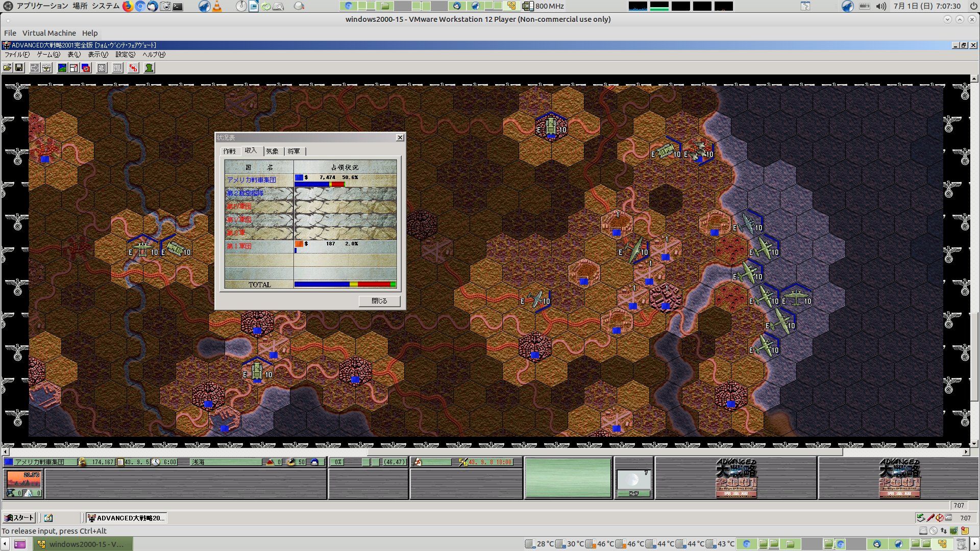This screenshot has width=980, height=551.
Task: Click the green map display toolbar icon
Action: pyautogui.click(x=62, y=68)
